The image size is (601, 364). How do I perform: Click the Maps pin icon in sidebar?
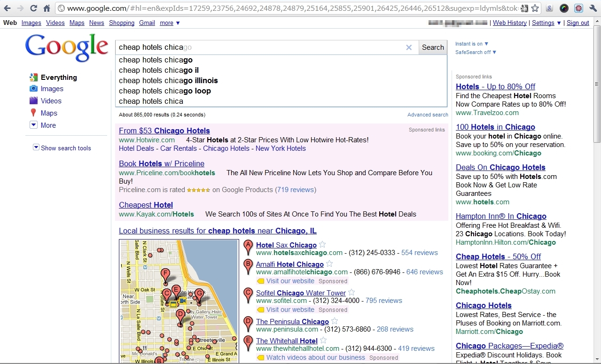pos(33,113)
